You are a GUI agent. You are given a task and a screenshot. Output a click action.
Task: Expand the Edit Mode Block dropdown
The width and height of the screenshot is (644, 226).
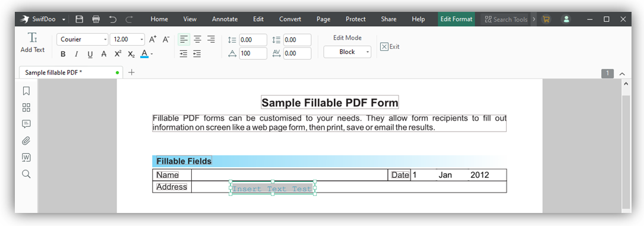coord(347,52)
